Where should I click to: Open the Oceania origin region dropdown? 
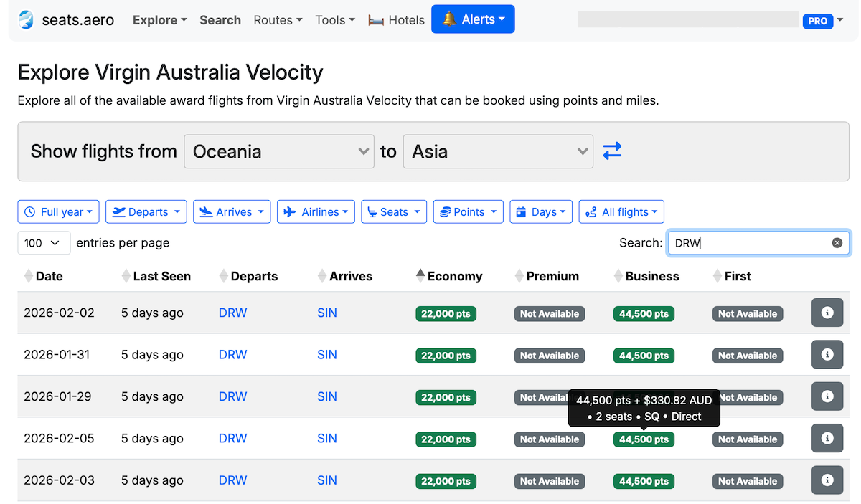pyautogui.click(x=278, y=151)
